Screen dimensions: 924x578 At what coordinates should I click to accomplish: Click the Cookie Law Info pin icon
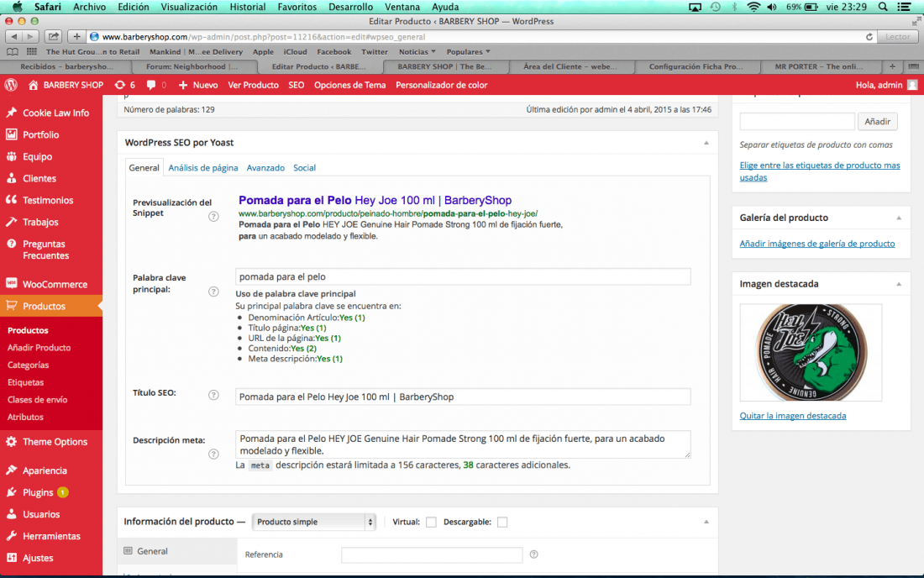tap(11, 113)
